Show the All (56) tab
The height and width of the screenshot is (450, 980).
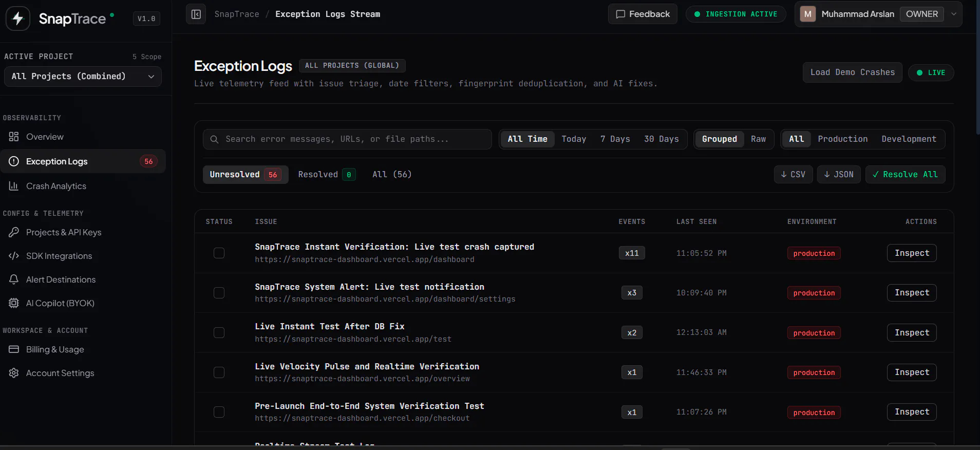[x=392, y=175]
